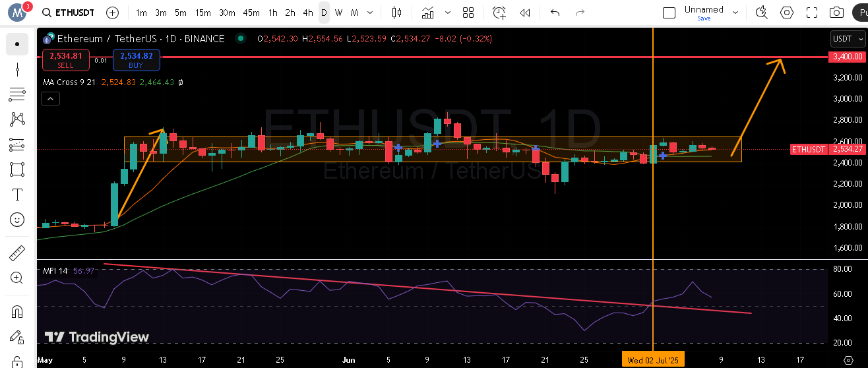The width and height of the screenshot is (868, 368).
Task: Click the Unnamed layout Save button
Action: point(704,18)
